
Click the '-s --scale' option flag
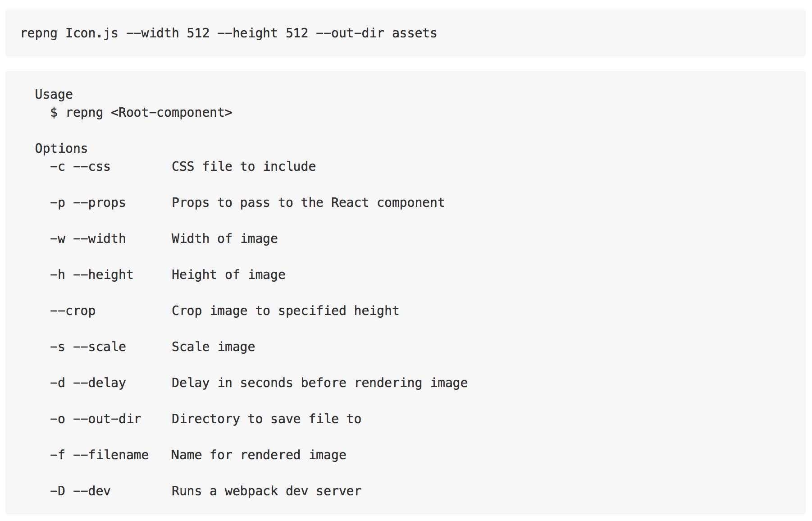coord(88,347)
